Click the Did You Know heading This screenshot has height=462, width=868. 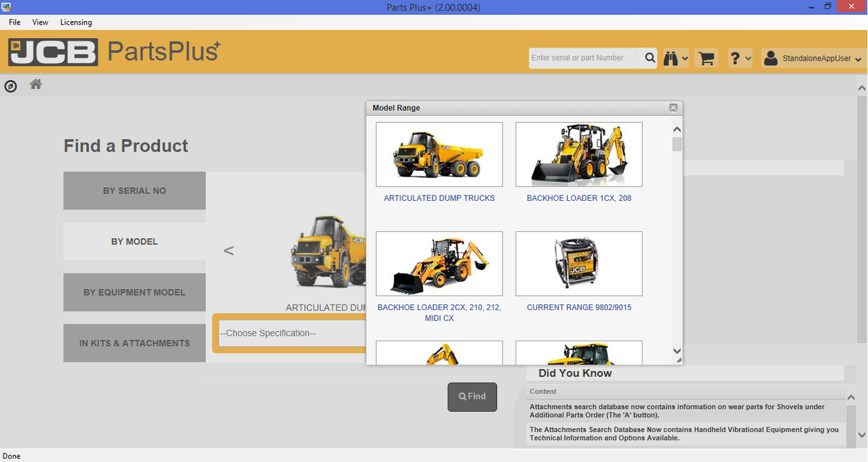point(575,373)
